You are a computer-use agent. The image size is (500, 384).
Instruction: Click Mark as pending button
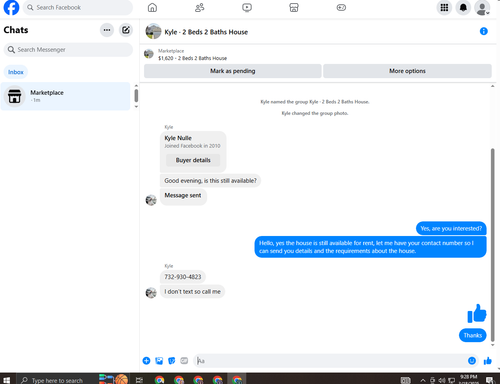coord(233,71)
